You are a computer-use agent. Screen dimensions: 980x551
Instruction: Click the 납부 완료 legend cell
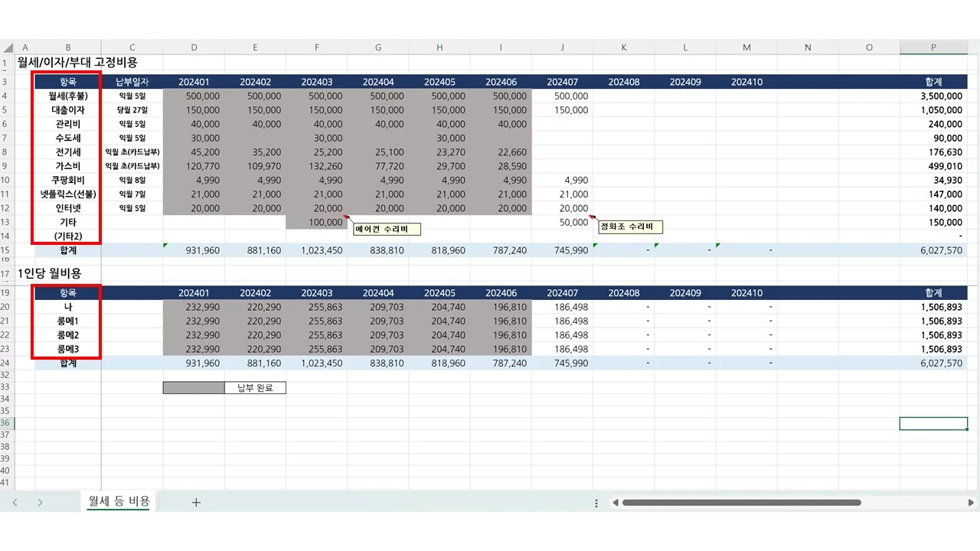pos(255,387)
